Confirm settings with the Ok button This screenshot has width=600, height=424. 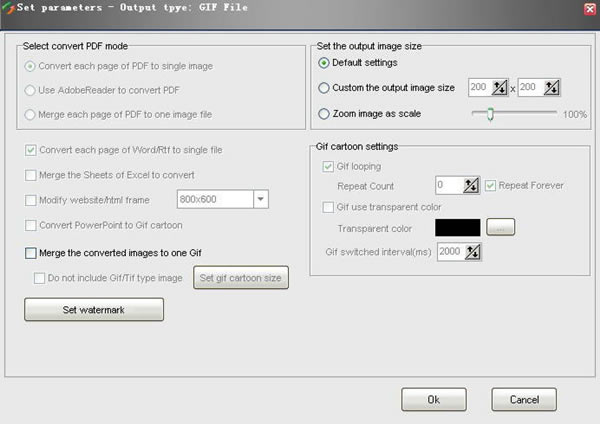[434, 400]
